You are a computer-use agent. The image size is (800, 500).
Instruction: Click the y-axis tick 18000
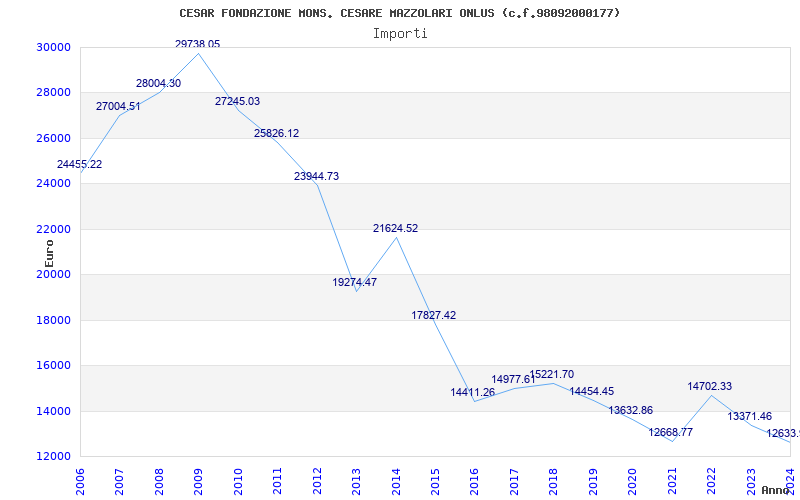[53, 320]
